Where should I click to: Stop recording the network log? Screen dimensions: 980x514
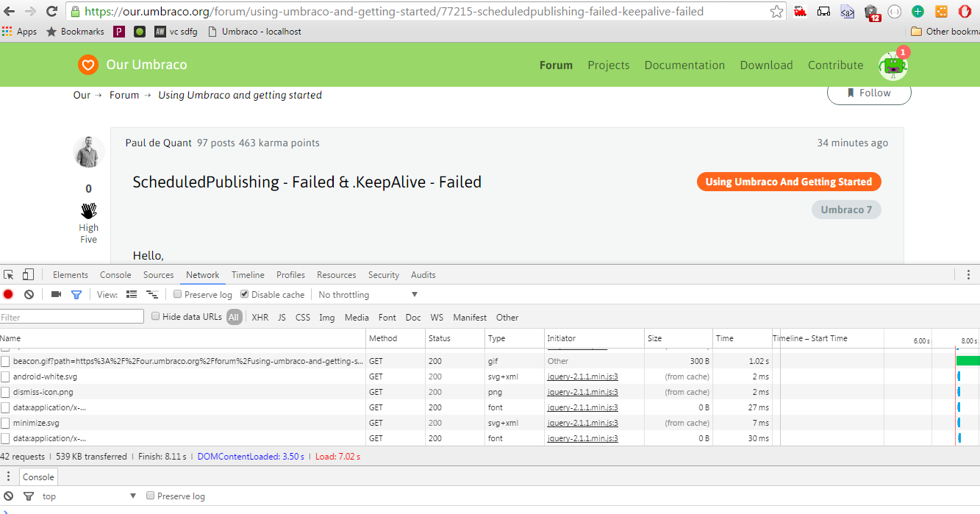(8, 295)
